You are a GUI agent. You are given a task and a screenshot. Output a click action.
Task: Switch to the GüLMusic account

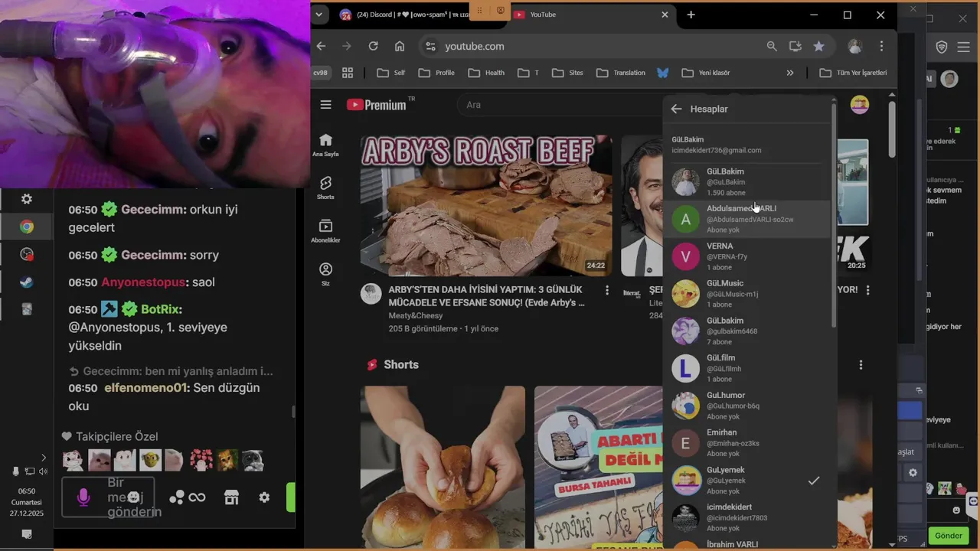click(746, 294)
